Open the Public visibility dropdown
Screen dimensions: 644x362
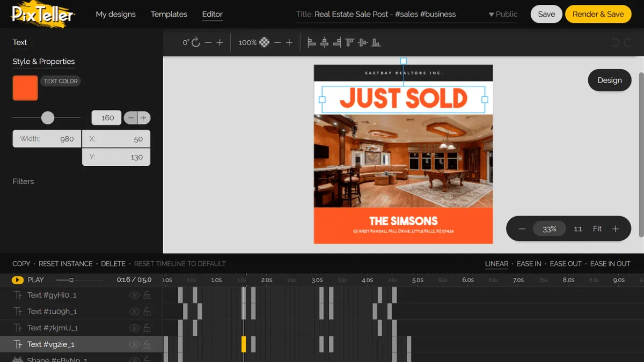503,14
